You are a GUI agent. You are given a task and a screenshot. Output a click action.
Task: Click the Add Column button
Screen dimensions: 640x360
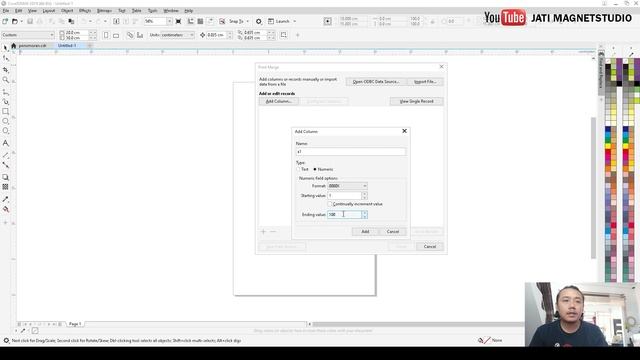point(279,101)
